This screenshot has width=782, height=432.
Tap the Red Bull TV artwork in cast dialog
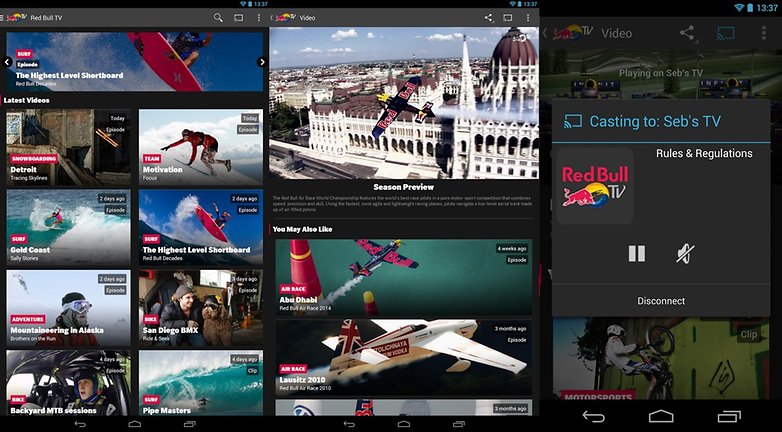[595, 186]
